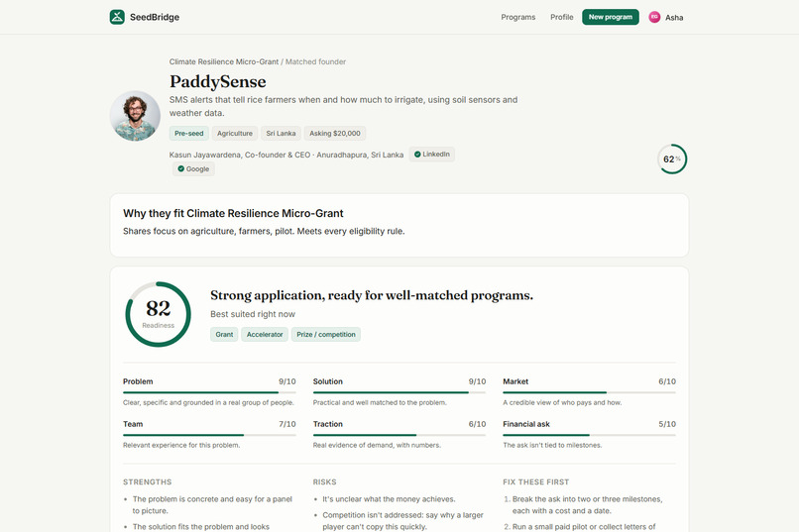
Task: Select the Agriculture tag
Action: click(x=234, y=134)
